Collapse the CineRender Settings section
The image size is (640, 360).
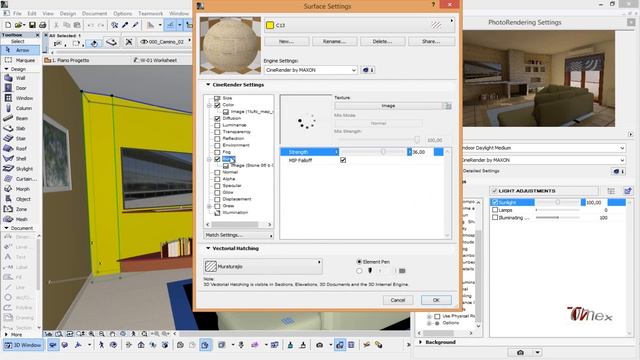point(208,84)
